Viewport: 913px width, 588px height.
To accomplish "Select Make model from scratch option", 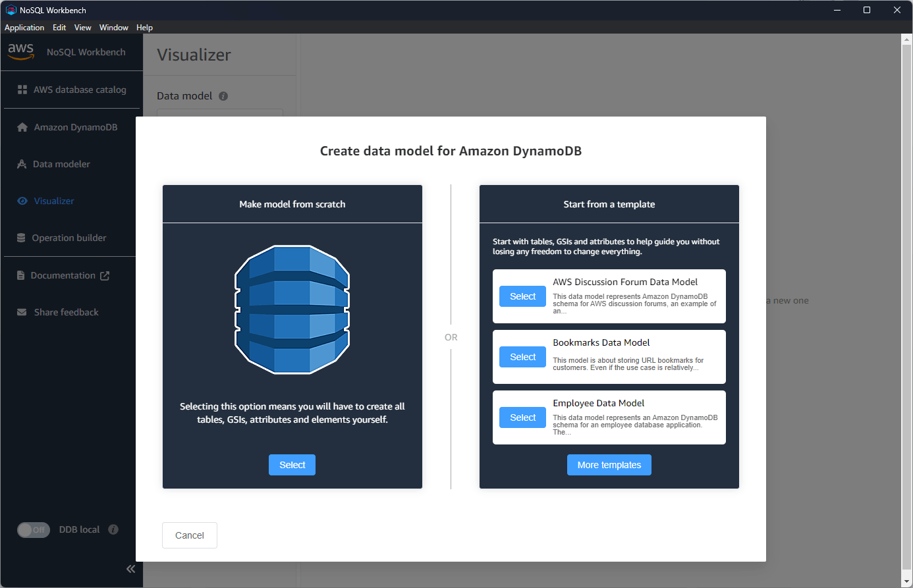I will [x=292, y=465].
